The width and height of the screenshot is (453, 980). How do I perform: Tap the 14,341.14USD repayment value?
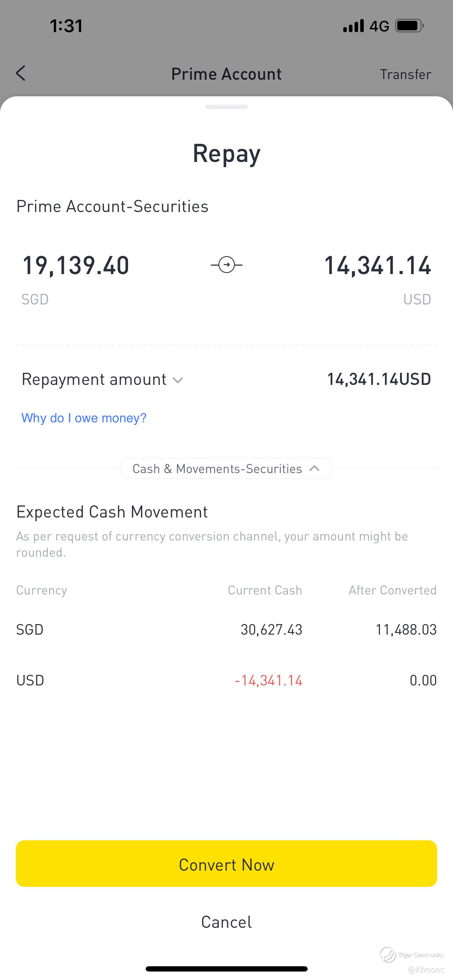(379, 379)
